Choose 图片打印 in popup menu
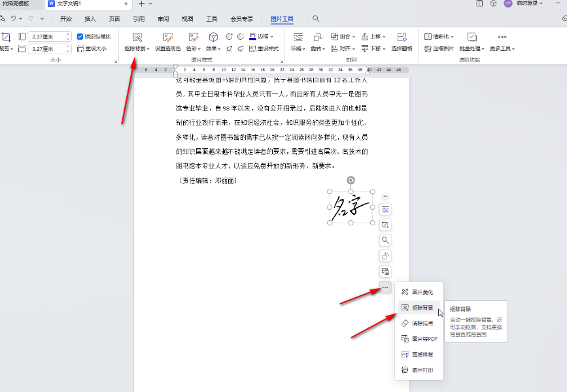The height and width of the screenshot is (392, 567). pyautogui.click(x=419, y=370)
